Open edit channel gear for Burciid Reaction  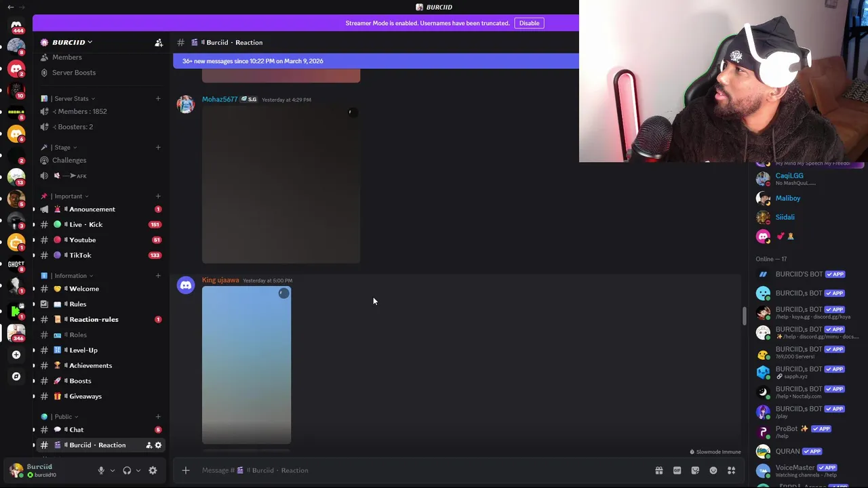[158, 445]
